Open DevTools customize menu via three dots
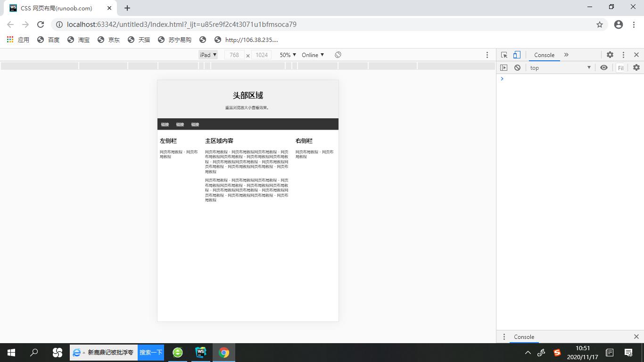Viewport: 644px width, 362px height. point(623,55)
